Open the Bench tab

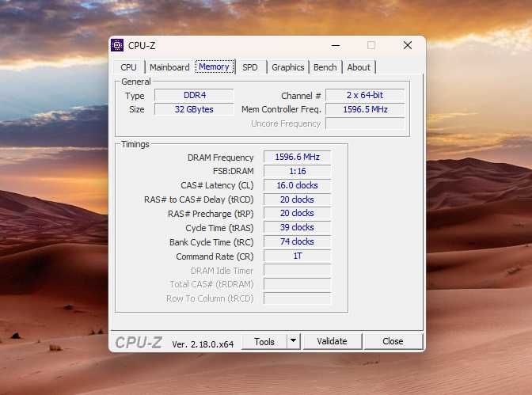pos(325,67)
